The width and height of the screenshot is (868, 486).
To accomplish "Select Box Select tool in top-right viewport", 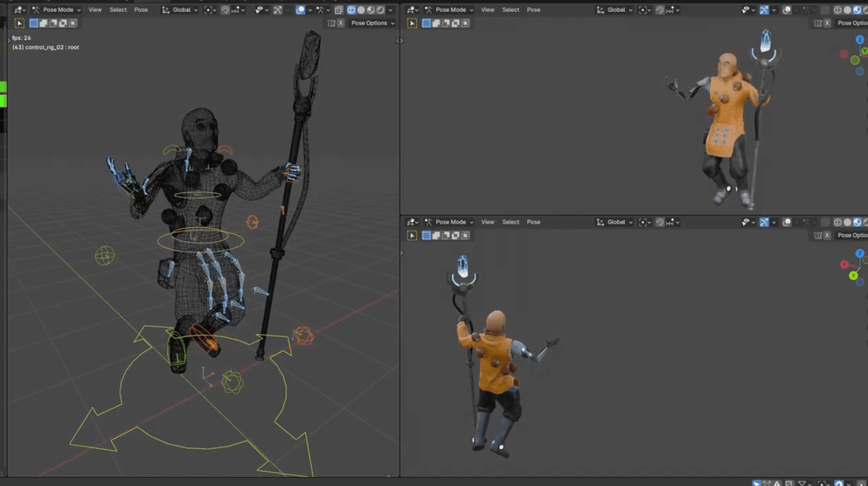I will point(412,23).
